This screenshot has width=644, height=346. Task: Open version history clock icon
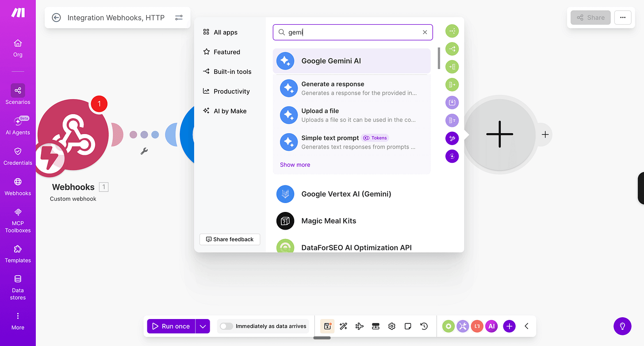pos(424,326)
